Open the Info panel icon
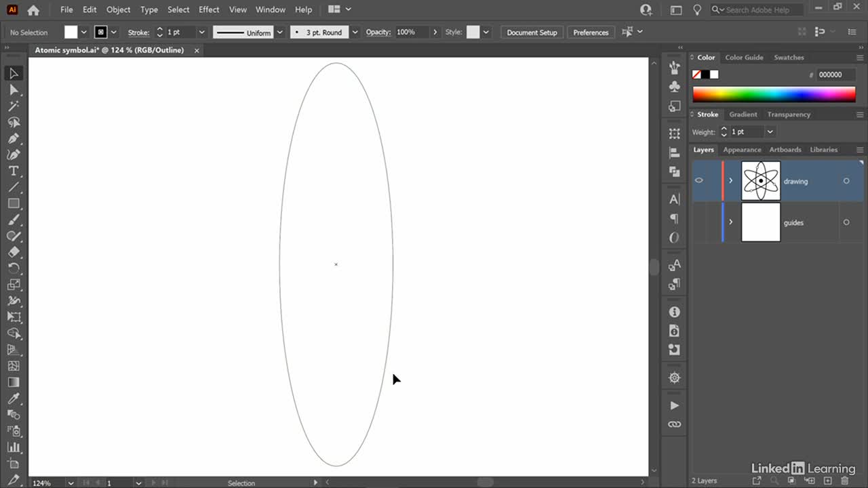Screen dimensions: 868x488 674,312
